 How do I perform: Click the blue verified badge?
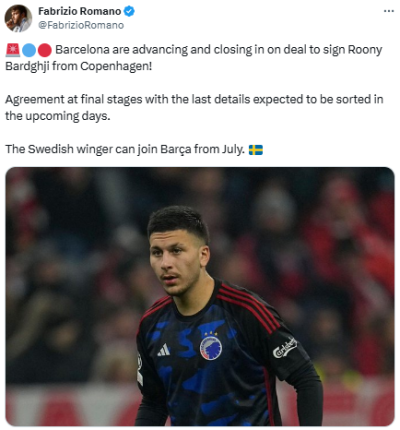click(x=129, y=11)
